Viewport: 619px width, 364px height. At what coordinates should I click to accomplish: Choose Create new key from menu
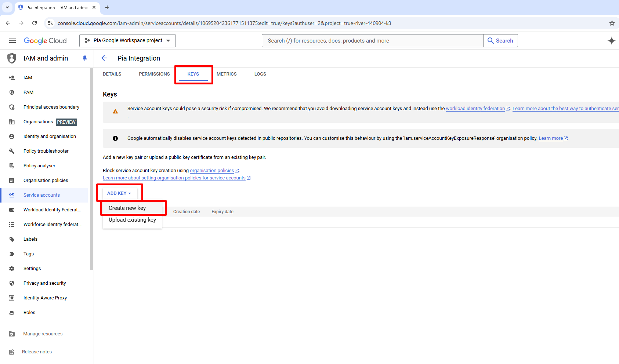click(132, 208)
